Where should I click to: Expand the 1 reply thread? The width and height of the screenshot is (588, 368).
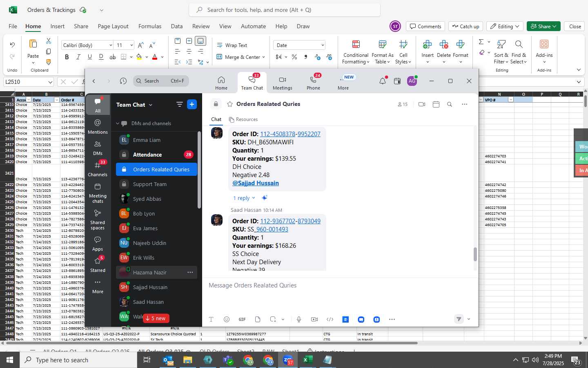[x=244, y=198]
